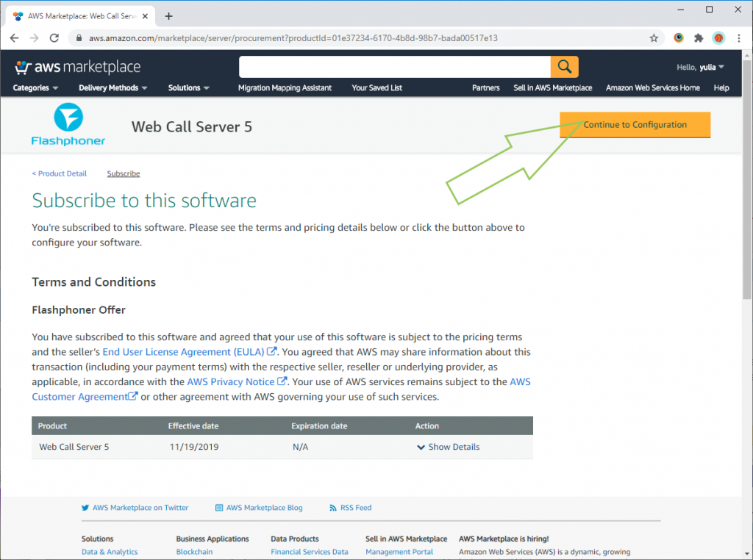Go back using browser back arrow

point(15,38)
